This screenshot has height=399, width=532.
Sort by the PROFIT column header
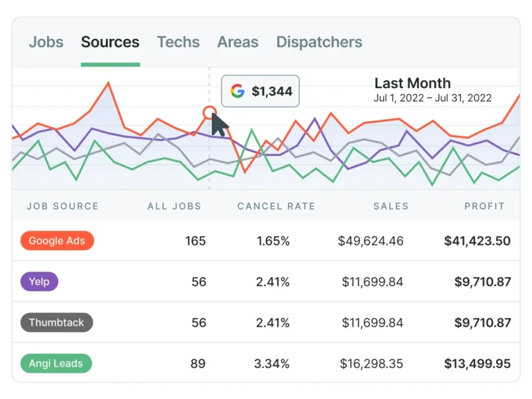[484, 206]
